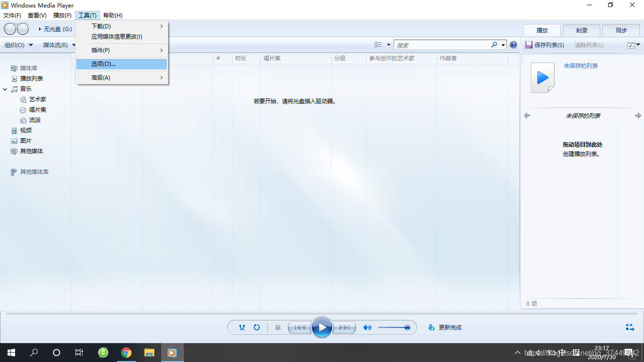This screenshot has height=362, width=644.
Task: Open the 组织(O) dropdown
Action: tap(19, 45)
